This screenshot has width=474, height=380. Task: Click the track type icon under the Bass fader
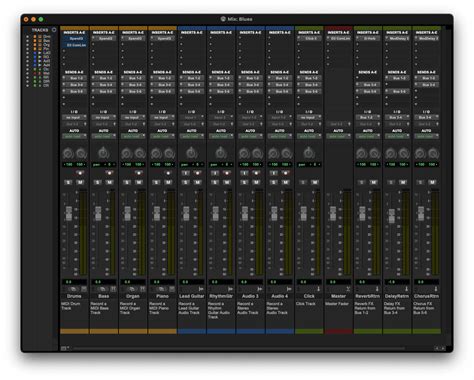coord(113,289)
